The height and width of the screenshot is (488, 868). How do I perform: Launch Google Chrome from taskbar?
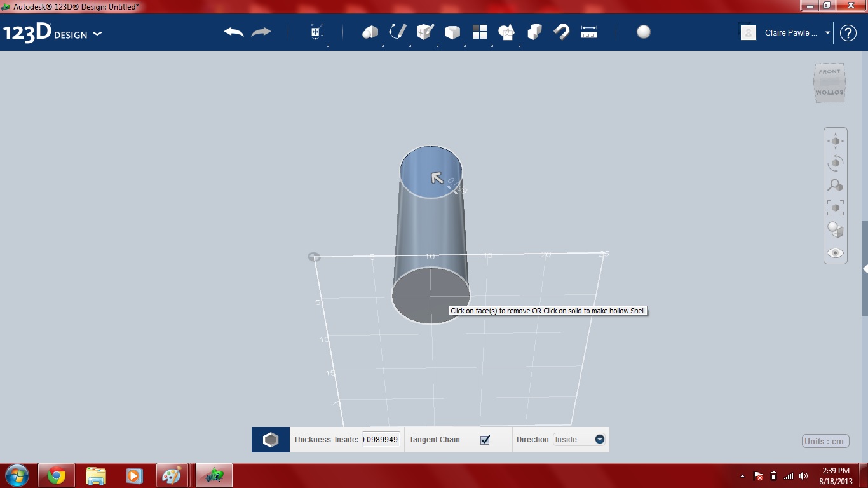point(57,475)
